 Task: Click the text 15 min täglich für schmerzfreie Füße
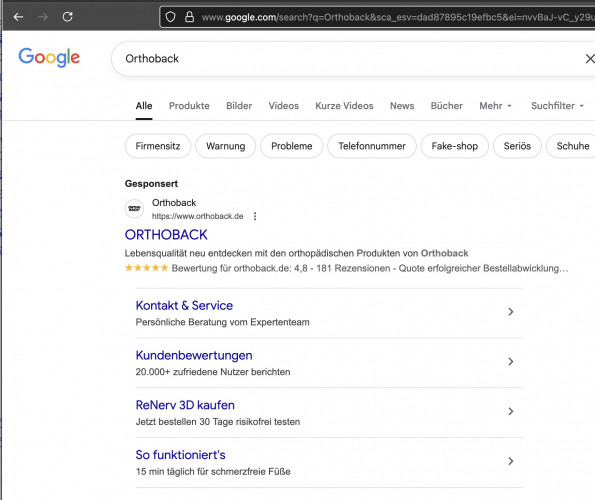[213, 472]
